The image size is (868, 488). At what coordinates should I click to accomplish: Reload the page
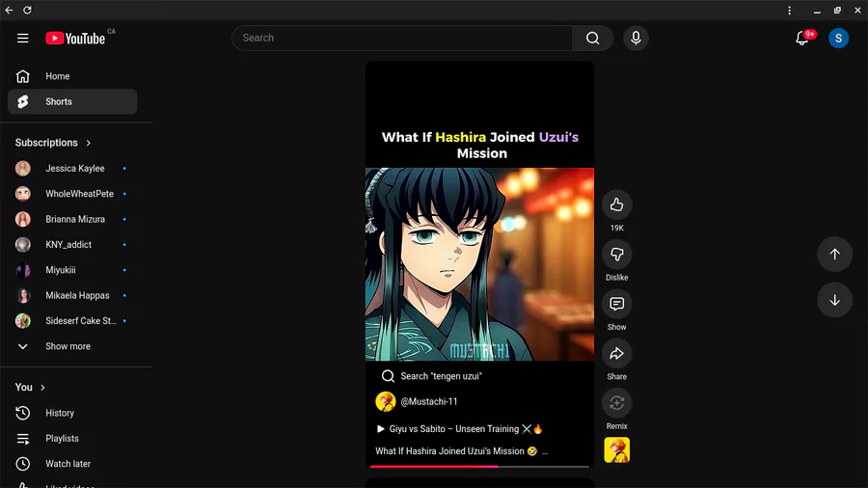click(27, 10)
